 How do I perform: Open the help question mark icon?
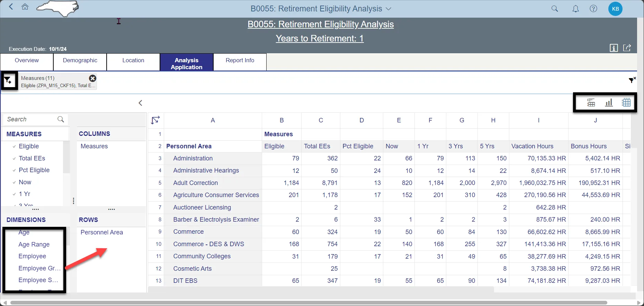[593, 9]
